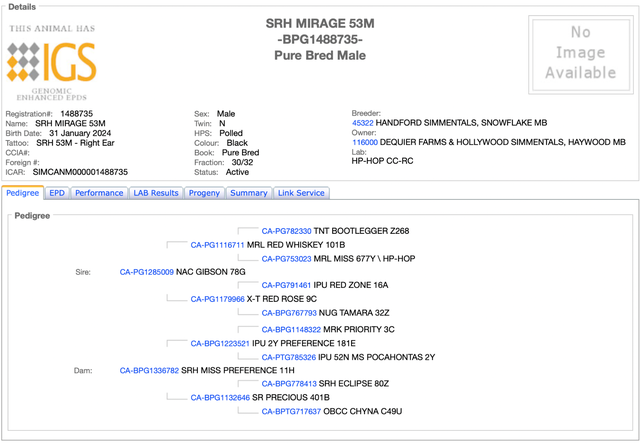The height and width of the screenshot is (444, 640).
Task: Click CA-PG1116711 MRL Red Whiskey link
Action: pyautogui.click(x=217, y=244)
